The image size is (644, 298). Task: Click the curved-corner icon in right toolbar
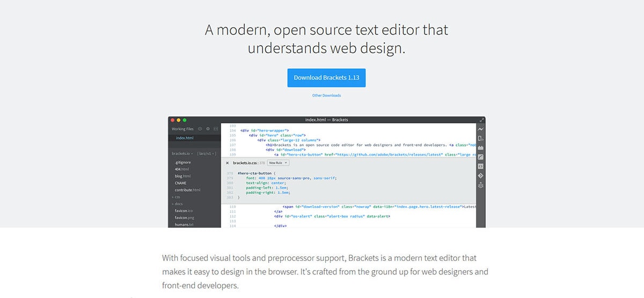[481, 157]
